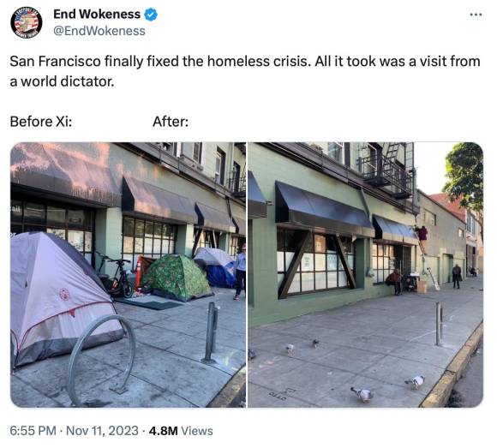Open the right photo of empty sidewalk
The image size is (497, 448).
[365, 275]
